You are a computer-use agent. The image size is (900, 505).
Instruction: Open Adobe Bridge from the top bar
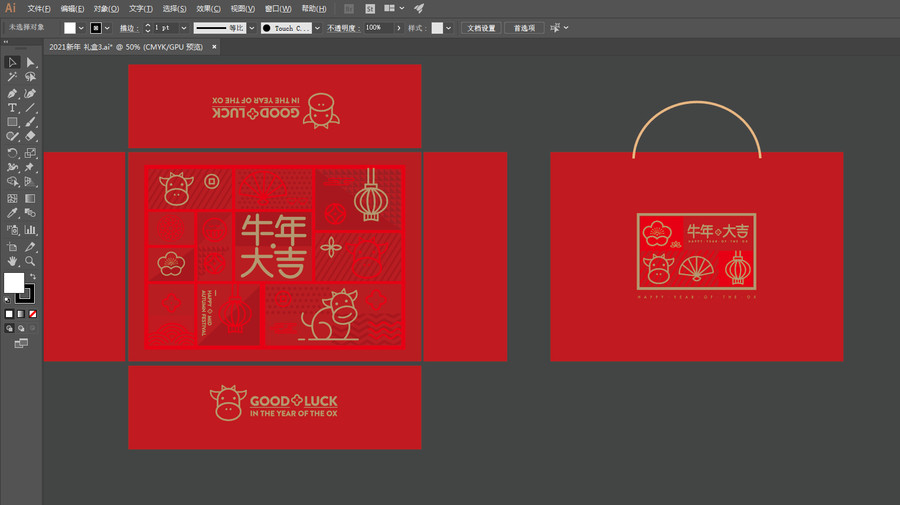coord(348,9)
